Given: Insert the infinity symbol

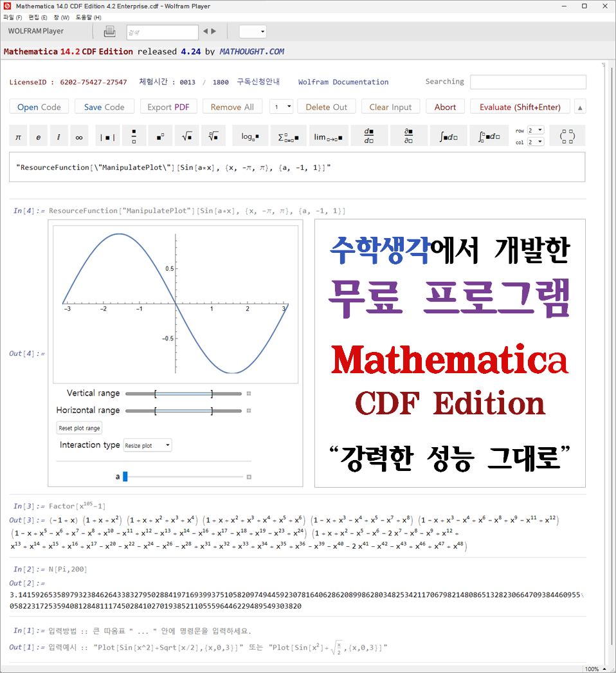Looking at the screenshot, I should (79, 136).
